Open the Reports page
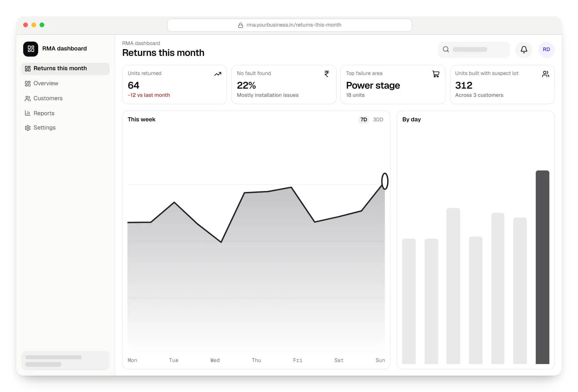The image size is (578, 392). point(65,113)
